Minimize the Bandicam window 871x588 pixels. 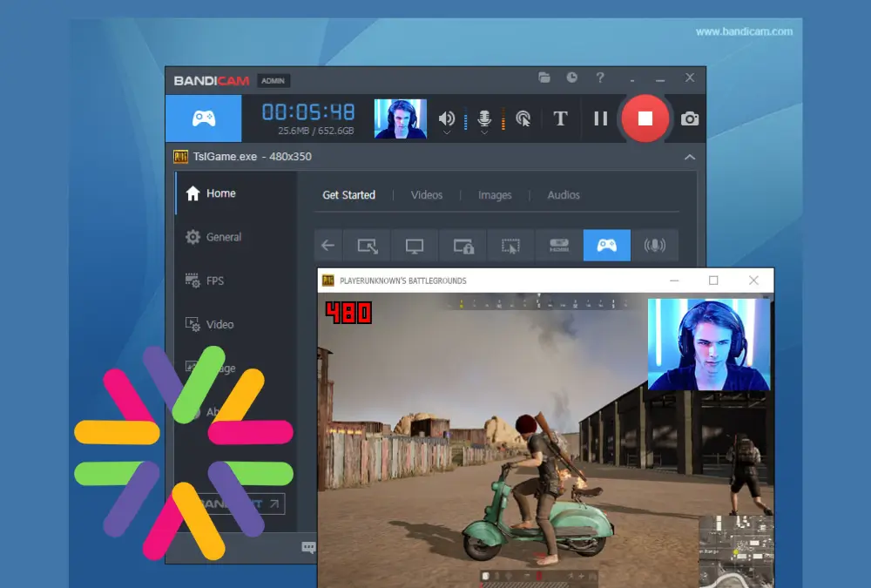click(x=660, y=80)
